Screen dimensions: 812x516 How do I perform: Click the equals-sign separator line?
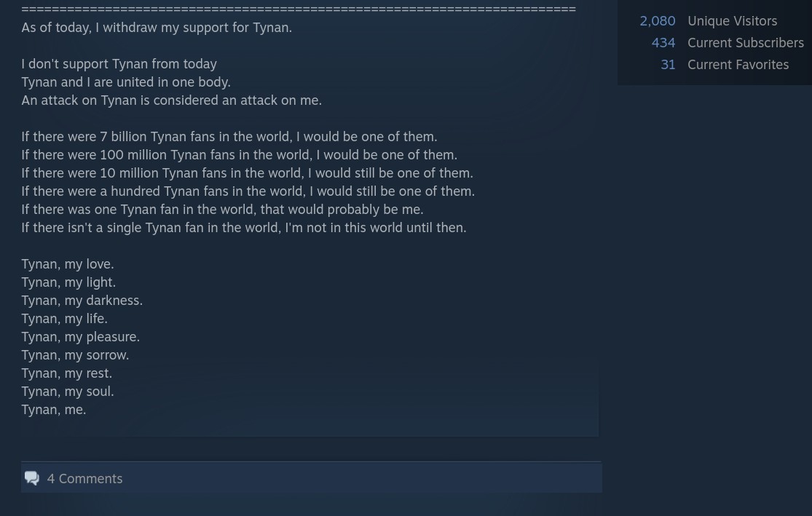tap(299, 9)
